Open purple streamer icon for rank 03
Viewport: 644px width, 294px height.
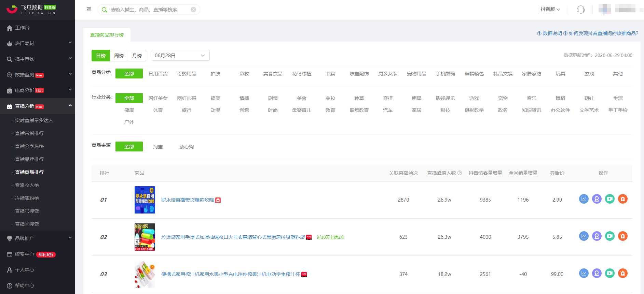tap(597, 273)
